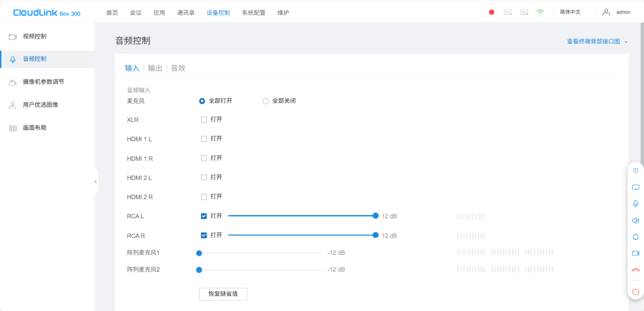Viewport: 644px width, 311px height.
Task: Click the microphone icon beside 音频控制
Action: click(x=13, y=60)
